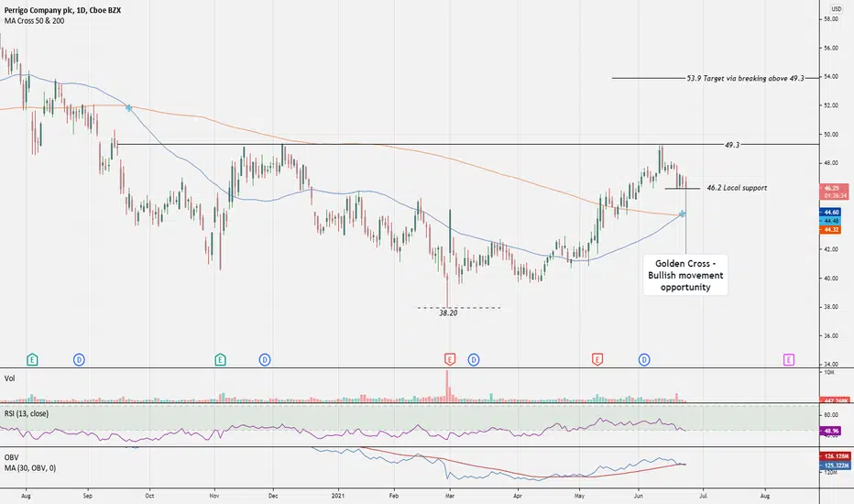The height and width of the screenshot is (504, 854).
Task: Click the 2021 label on the time axis
Action: point(338,496)
